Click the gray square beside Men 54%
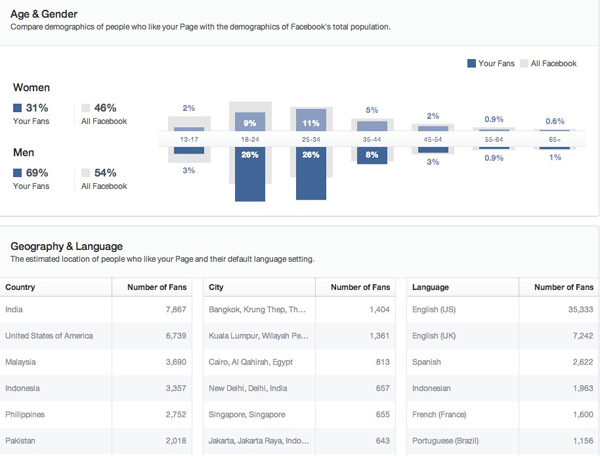Image resolution: width=600 pixels, height=456 pixels. tap(86, 173)
